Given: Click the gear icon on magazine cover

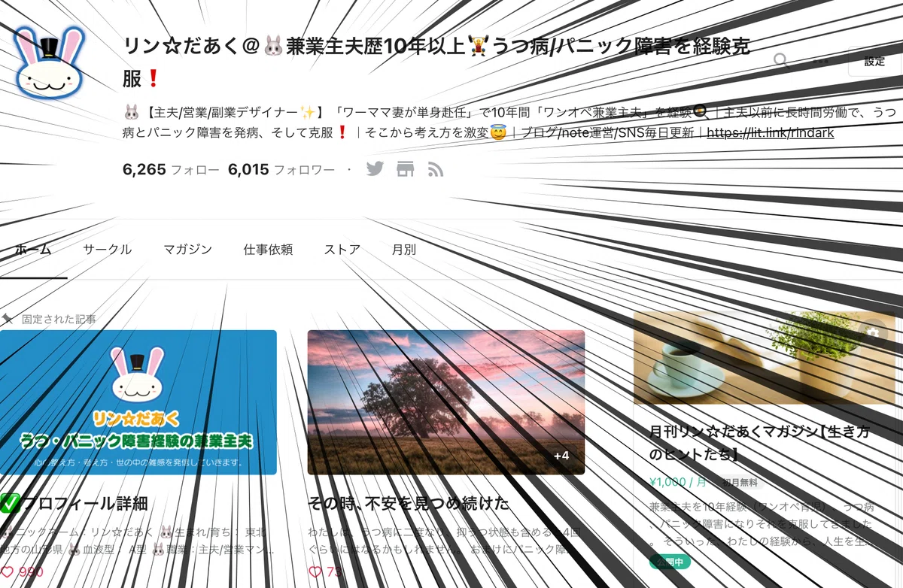Looking at the screenshot, I should tap(873, 332).
